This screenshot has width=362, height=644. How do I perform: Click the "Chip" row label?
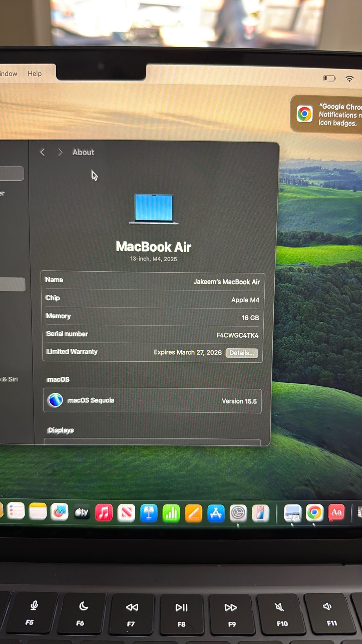coord(53,298)
